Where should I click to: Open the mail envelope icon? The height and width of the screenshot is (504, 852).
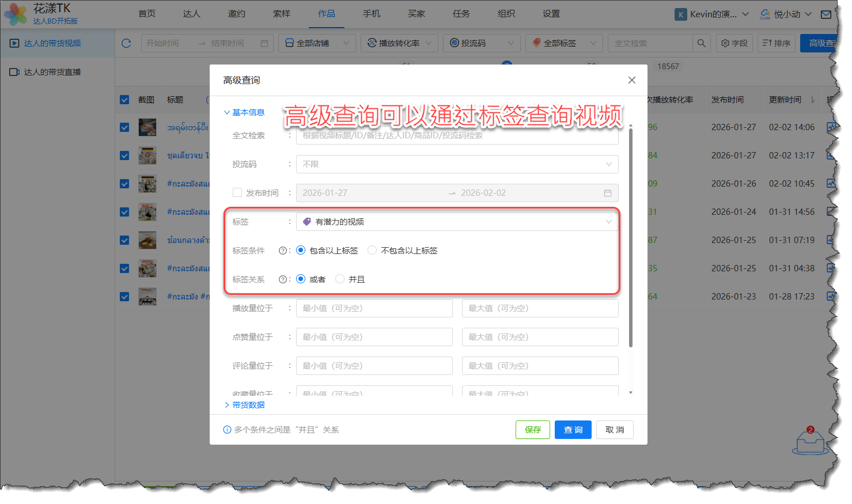click(826, 14)
